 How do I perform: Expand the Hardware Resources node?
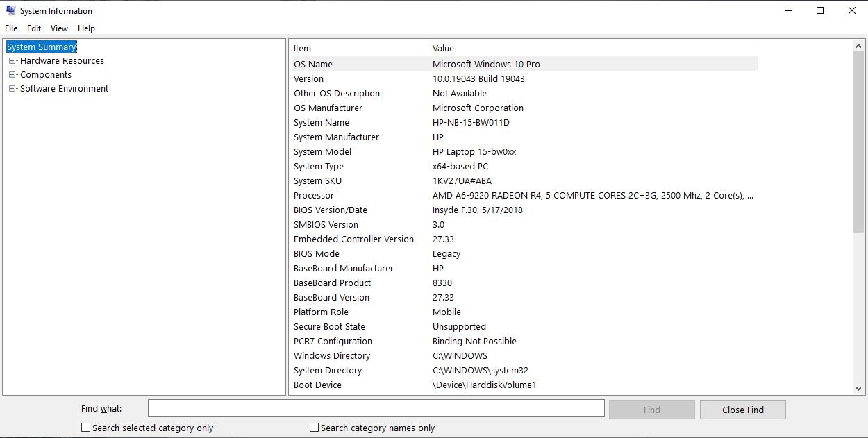pyautogui.click(x=12, y=61)
